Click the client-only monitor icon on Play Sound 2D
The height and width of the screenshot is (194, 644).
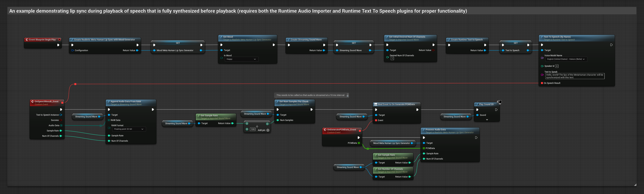[x=500, y=102]
